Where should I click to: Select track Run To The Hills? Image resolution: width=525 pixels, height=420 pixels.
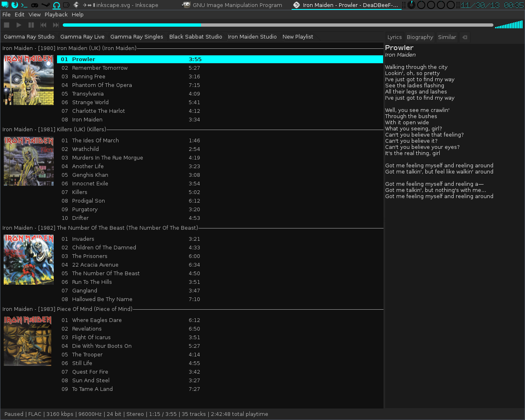(220, 282)
